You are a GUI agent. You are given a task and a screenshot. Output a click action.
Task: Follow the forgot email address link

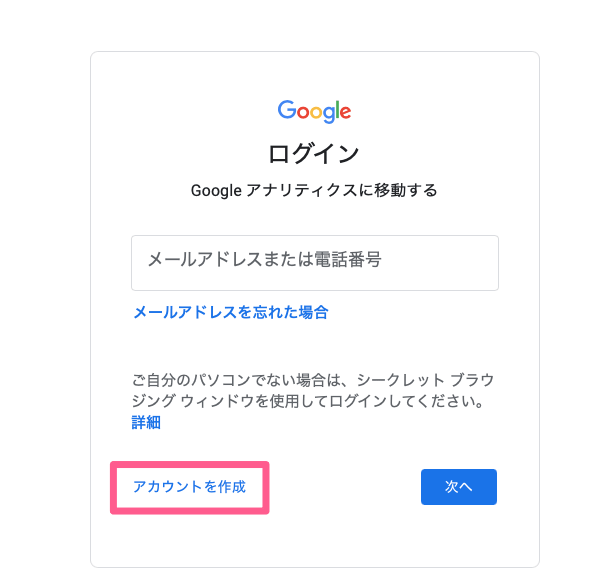pyautogui.click(x=230, y=312)
